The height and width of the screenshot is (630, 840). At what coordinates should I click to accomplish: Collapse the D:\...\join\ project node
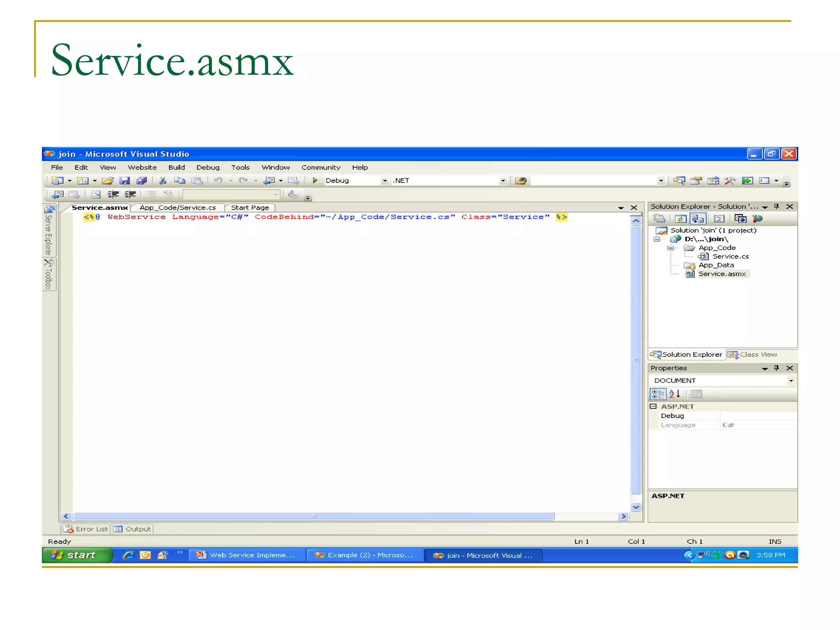[x=657, y=239]
